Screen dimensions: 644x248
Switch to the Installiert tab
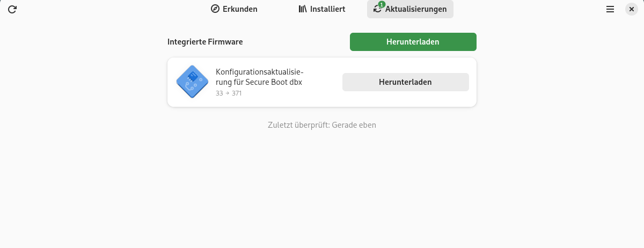coord(327,9)
